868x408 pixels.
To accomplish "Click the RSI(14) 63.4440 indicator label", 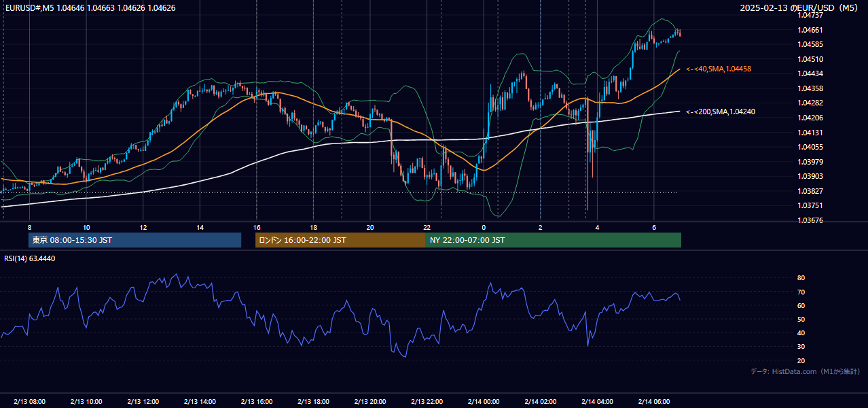I will tap(30, 258).
